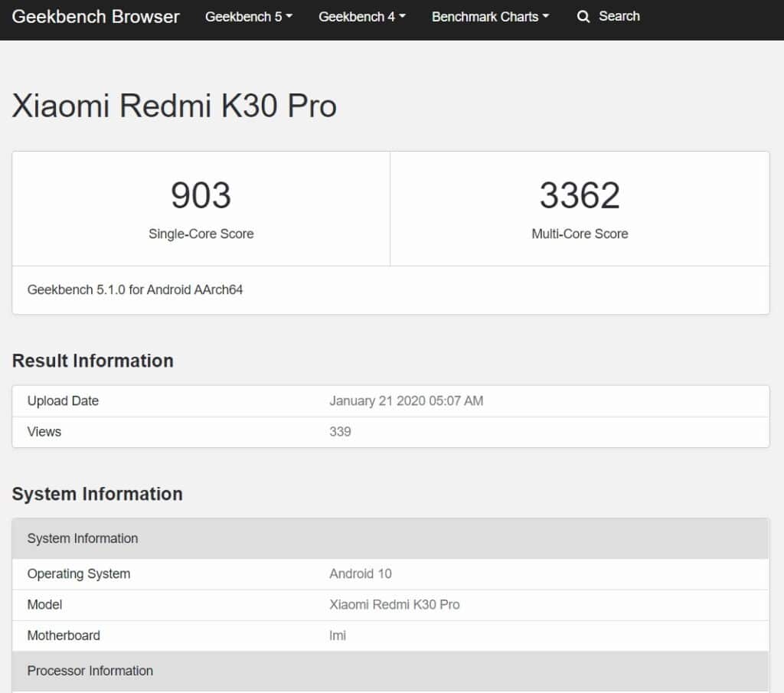Click the Result Information heading

point(93,361)
